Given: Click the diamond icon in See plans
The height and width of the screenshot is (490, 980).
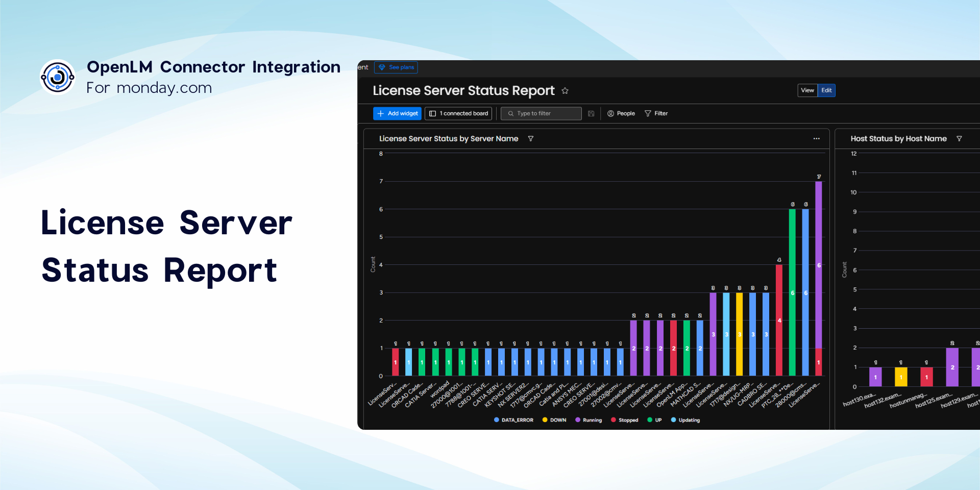Looking at the screenshot, I should [382, 67].
